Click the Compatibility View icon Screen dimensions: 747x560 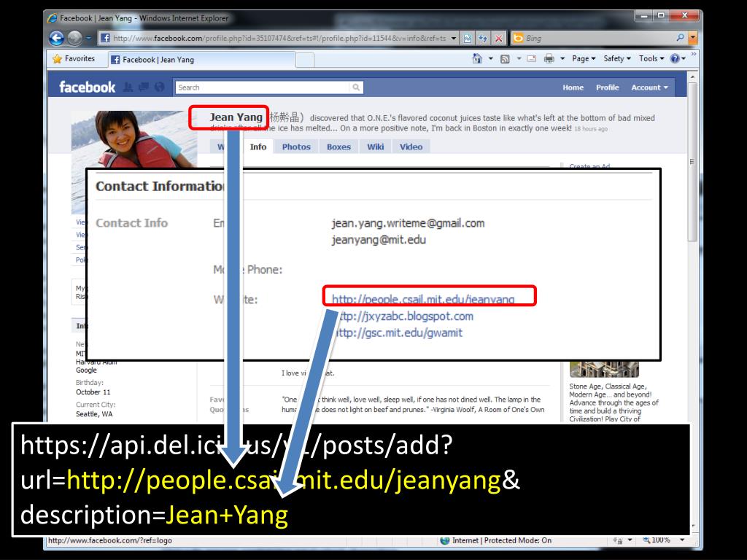point(468,38)
